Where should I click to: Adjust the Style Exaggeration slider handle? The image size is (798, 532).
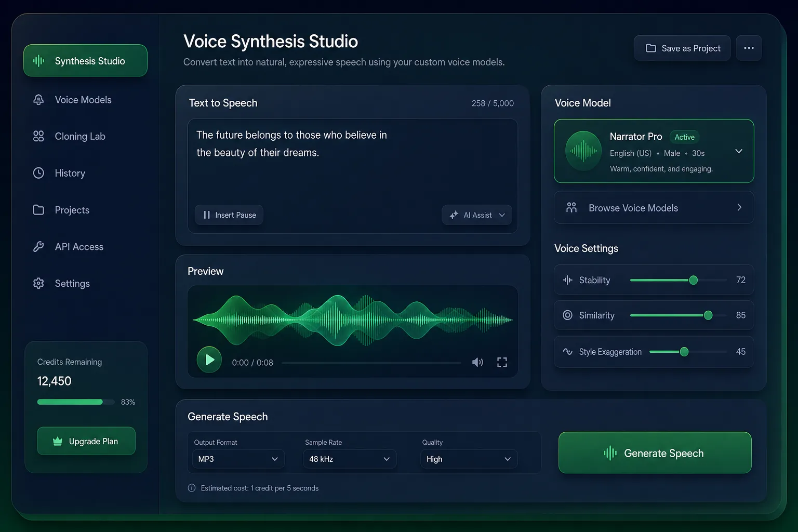pos(684,352)
